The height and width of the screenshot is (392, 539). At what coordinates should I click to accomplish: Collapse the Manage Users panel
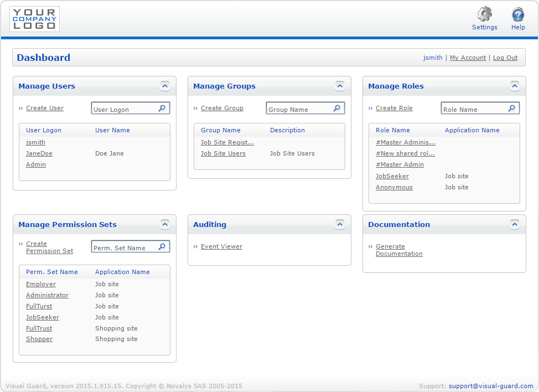[x=165, y=85]
